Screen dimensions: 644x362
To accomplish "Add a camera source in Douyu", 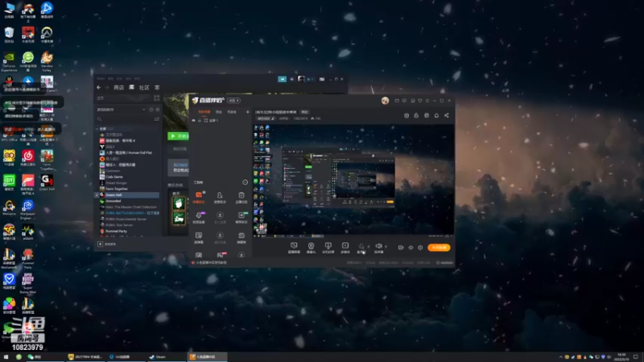I will [311, 248].
